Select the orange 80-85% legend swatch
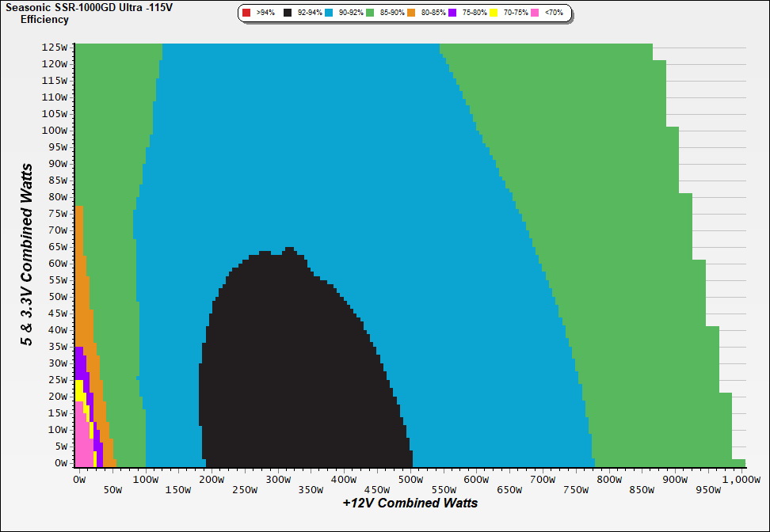The image size is (770, 532). click(x=413, y=13)
